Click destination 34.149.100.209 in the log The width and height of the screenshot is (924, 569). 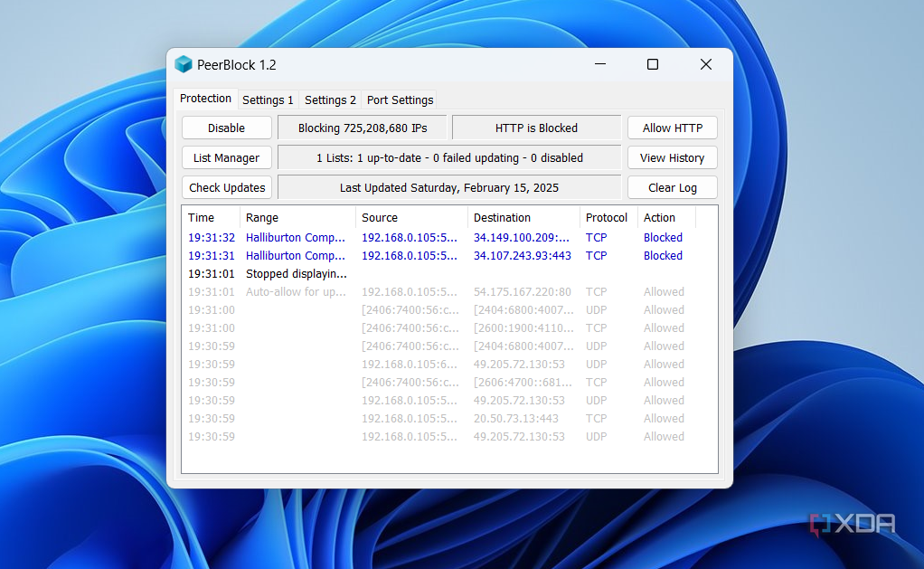pyautogui.click(x=522, y=238)
